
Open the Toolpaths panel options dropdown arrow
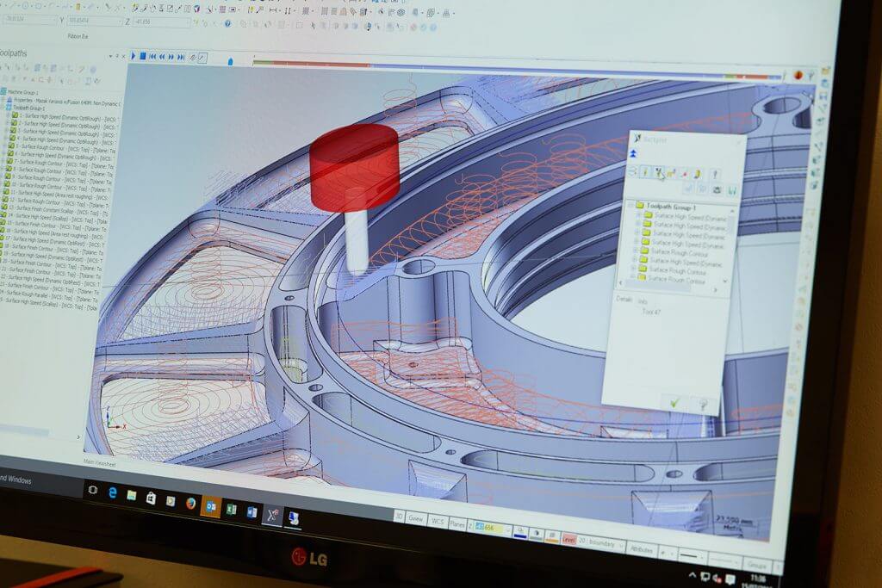click(x=111, y=56)
